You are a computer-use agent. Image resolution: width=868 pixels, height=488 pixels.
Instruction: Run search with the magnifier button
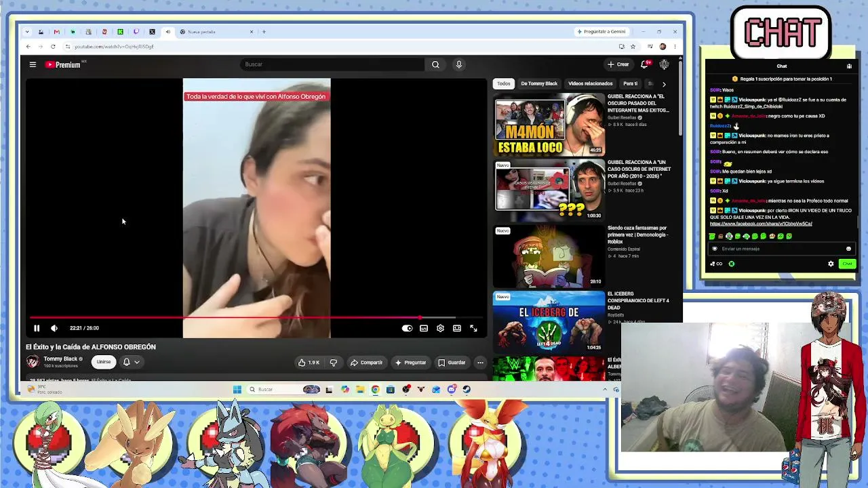point(435,64)
